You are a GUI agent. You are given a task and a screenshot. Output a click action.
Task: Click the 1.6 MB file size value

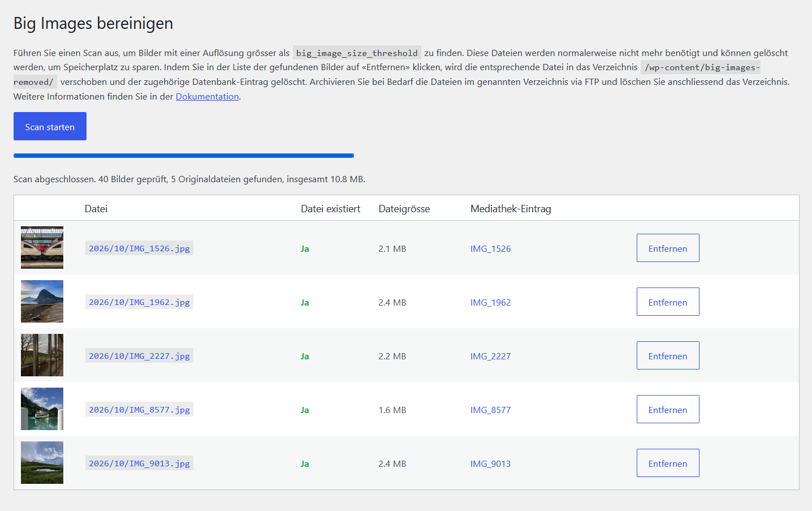(x=392, y=410)
